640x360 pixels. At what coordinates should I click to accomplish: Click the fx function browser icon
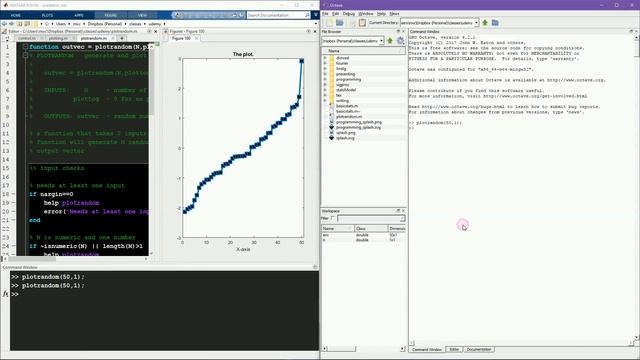[5, 294]
